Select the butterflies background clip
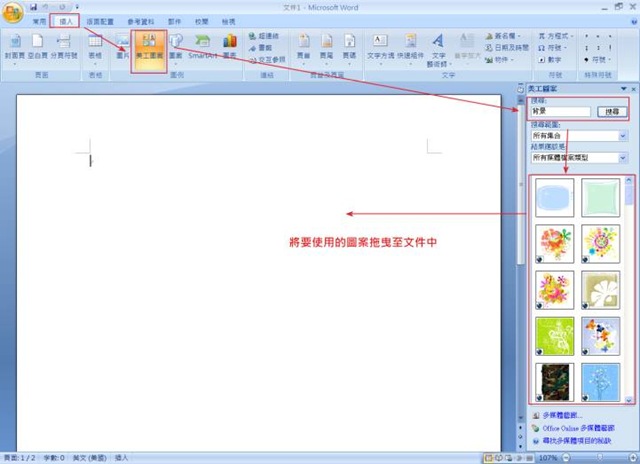The width and height of the screenshot is (640, 464). click(x=600, y=336)
